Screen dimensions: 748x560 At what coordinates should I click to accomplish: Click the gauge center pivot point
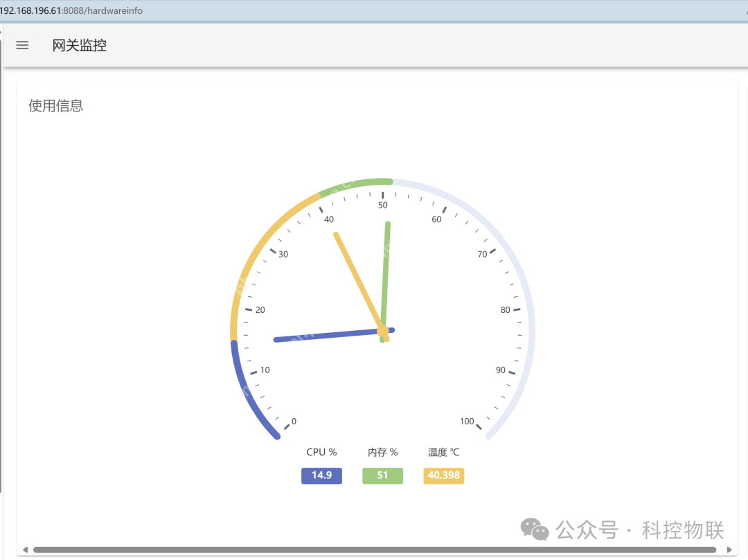click(383, 333)
